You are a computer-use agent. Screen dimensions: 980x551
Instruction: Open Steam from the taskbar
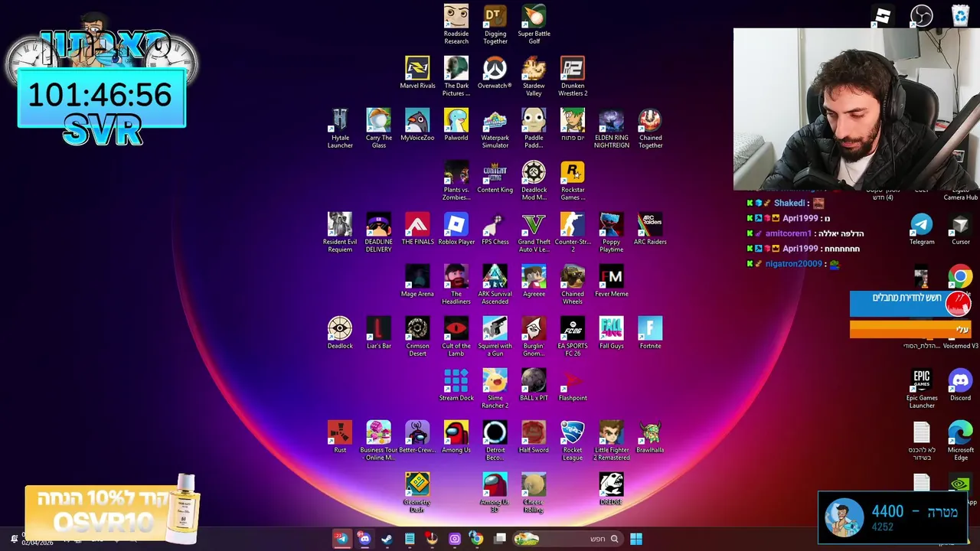pos(387,539)
